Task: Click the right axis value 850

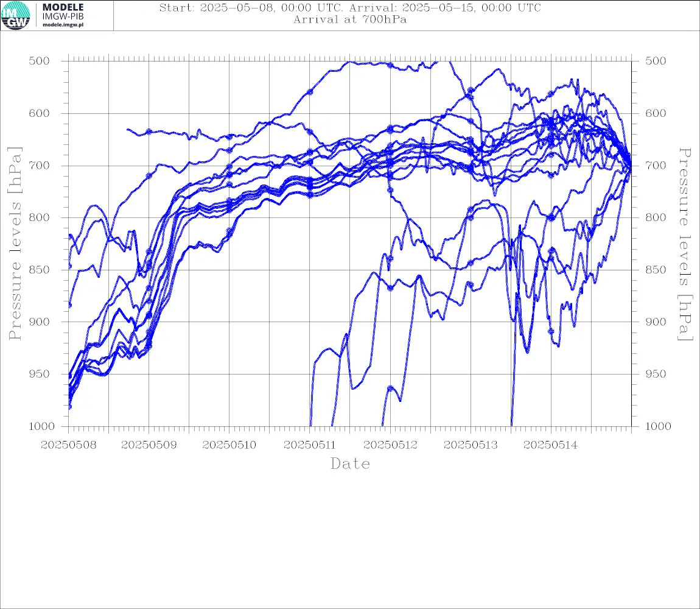Action: point(656,270)
